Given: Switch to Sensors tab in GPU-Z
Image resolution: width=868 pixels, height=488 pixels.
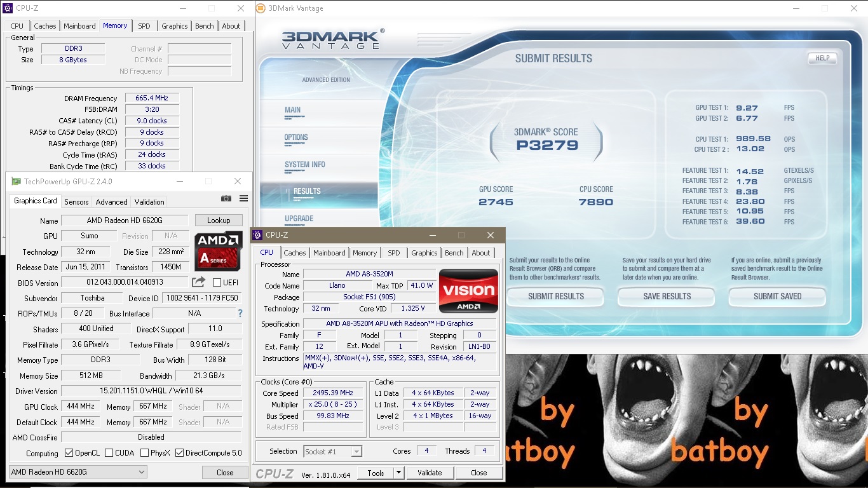Looking at the screenshot, I should [76, 202].
